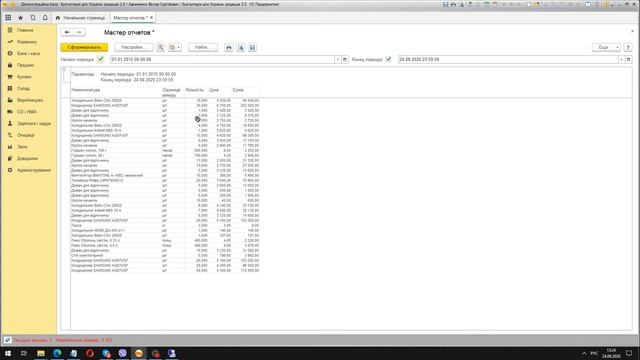Open the Керівнику chart icon in sidebar

pos(10,42)
